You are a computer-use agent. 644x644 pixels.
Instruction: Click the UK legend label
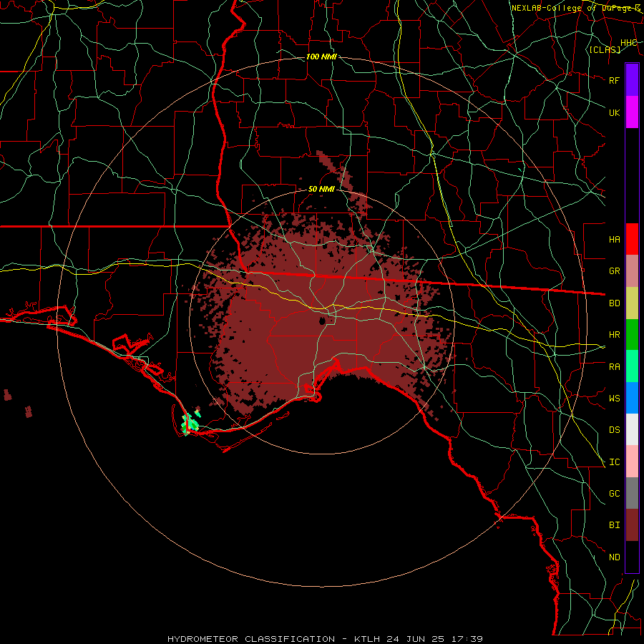(615, 112)
